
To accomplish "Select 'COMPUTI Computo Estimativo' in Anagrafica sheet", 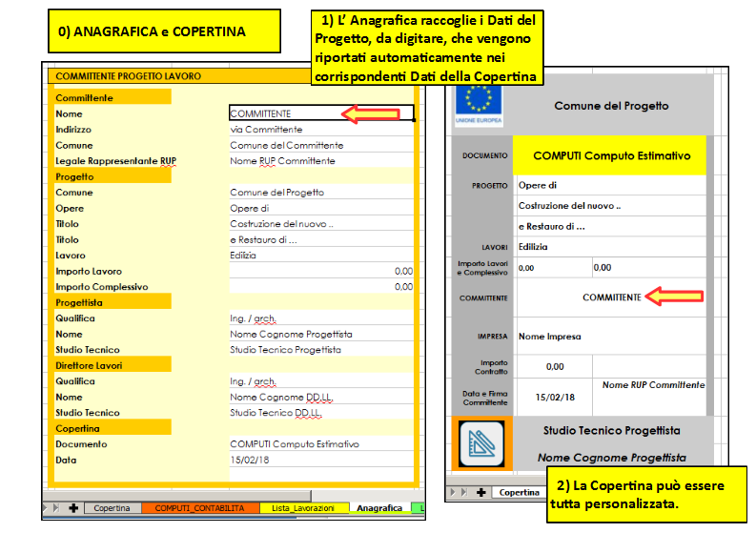I will 321,443.
